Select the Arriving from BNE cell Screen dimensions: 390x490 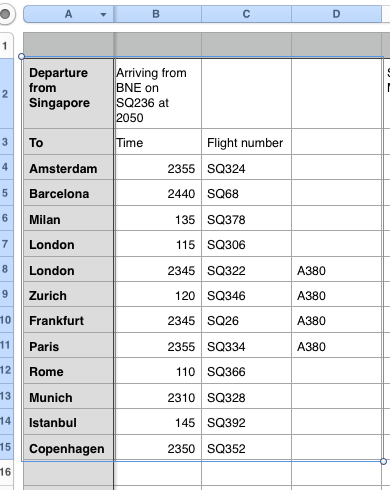pos(158,94)
